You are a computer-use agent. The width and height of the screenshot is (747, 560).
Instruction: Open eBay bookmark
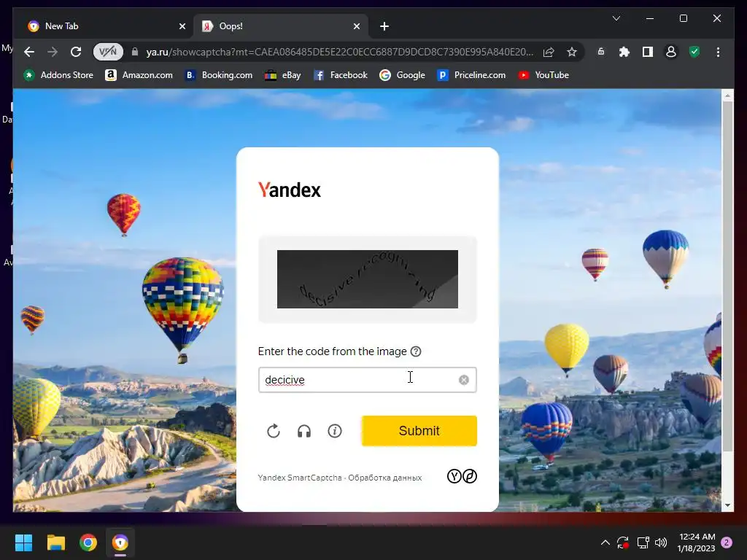pyautogui.click(x=283, y=75)
